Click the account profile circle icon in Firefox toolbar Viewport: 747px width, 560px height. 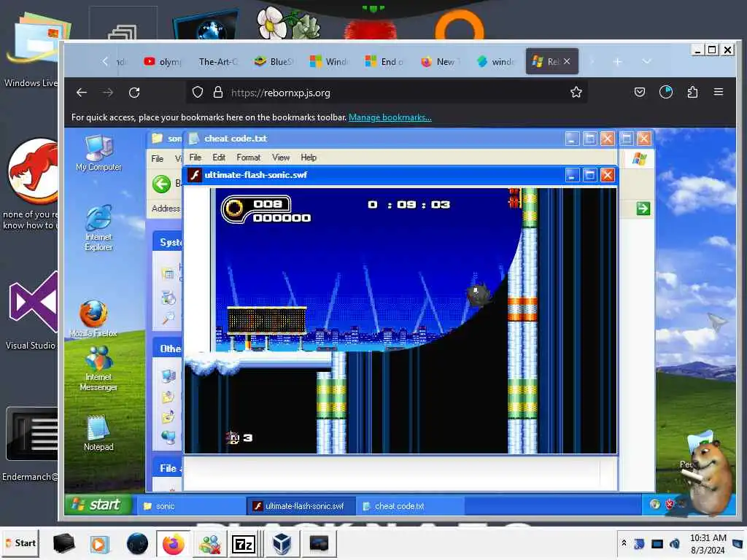(x=666, y=92)
